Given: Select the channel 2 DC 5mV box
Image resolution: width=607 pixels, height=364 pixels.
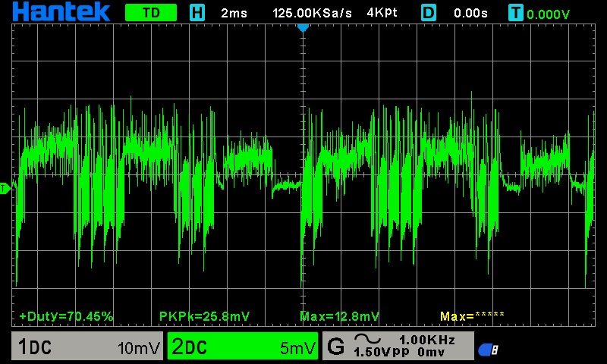Looking at the screenshot, I should tap(243, 346).
